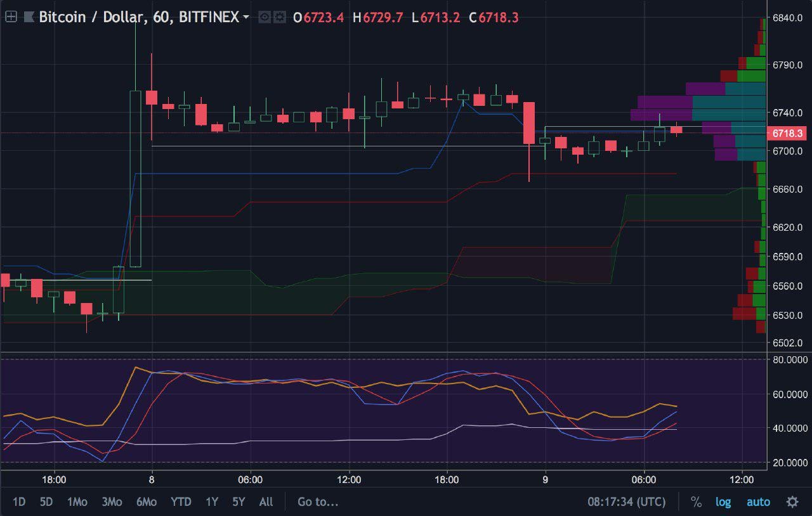
Task: Select the YTD time range
Action: point(181,502)
